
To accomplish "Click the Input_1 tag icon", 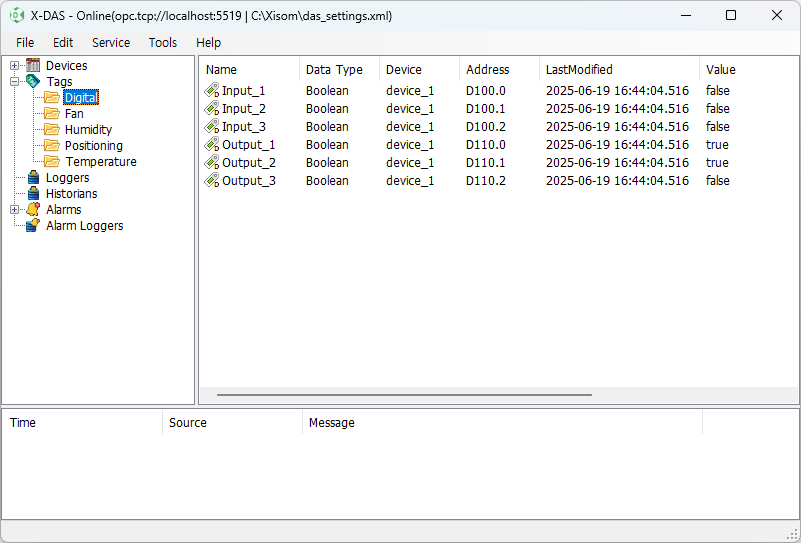I will pyautogui.click(x=212, y=91).
